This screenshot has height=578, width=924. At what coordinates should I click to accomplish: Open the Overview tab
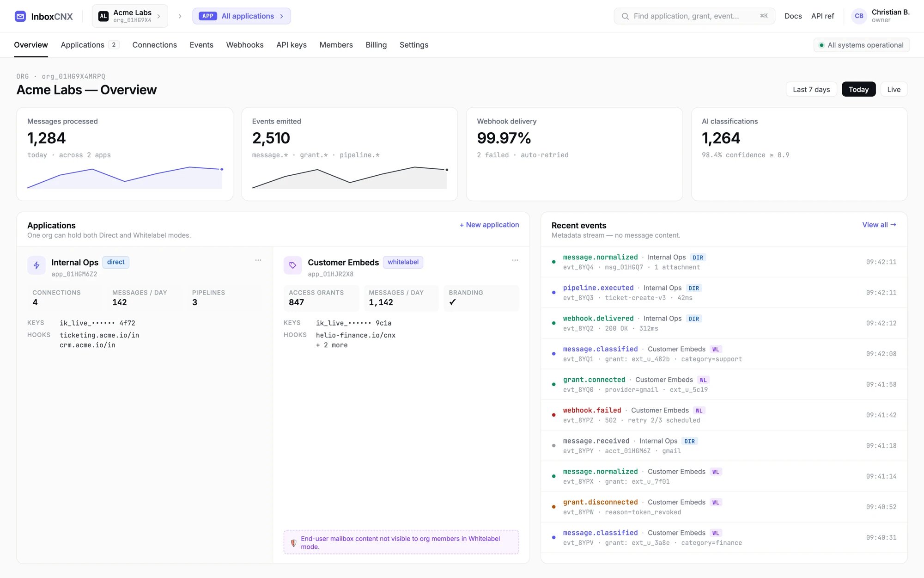31,45
